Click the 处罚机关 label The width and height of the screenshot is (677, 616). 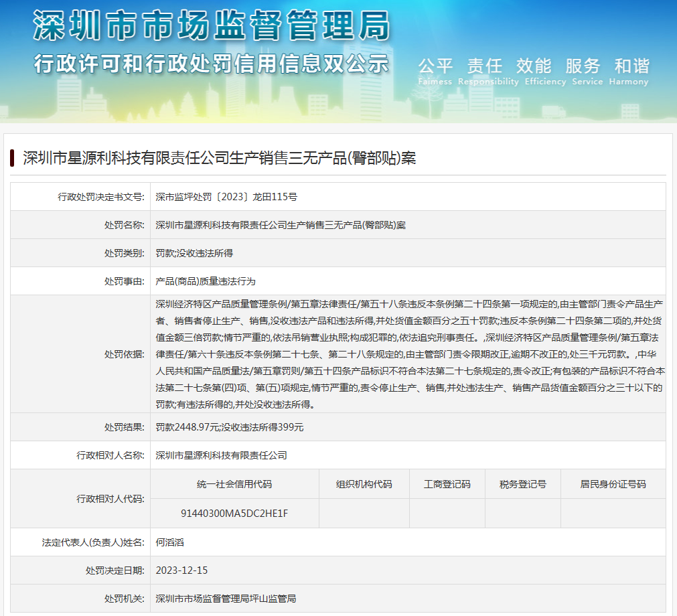[x=125, y=599]
